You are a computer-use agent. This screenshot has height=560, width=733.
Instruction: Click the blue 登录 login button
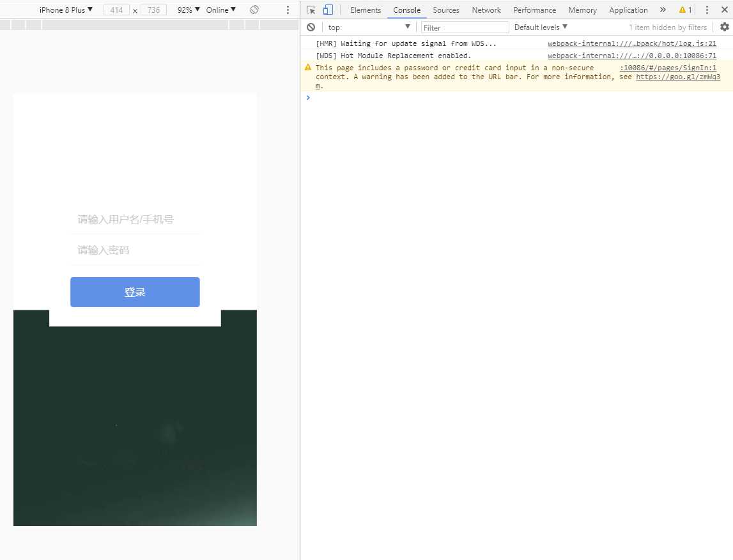[x=135, y=292]
